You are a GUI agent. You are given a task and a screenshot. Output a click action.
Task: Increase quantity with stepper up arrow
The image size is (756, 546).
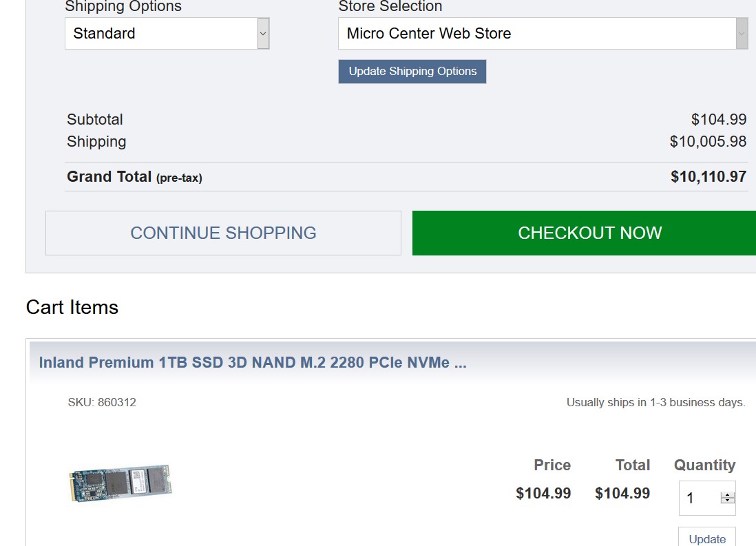(x=728, y=494)
